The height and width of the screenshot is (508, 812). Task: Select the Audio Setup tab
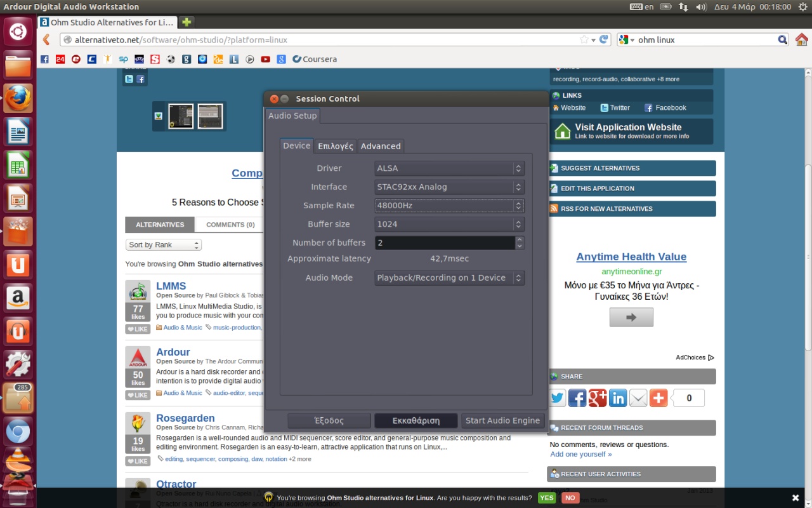click(x=292, y=116)
